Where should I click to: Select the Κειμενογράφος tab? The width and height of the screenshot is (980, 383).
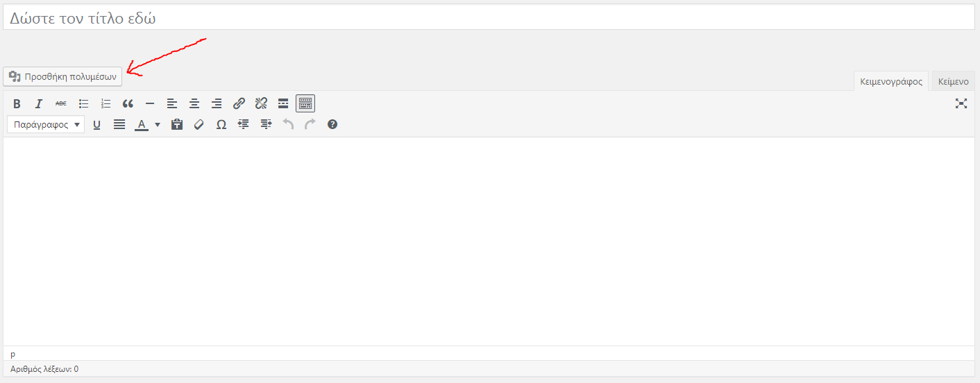(891, 81)
